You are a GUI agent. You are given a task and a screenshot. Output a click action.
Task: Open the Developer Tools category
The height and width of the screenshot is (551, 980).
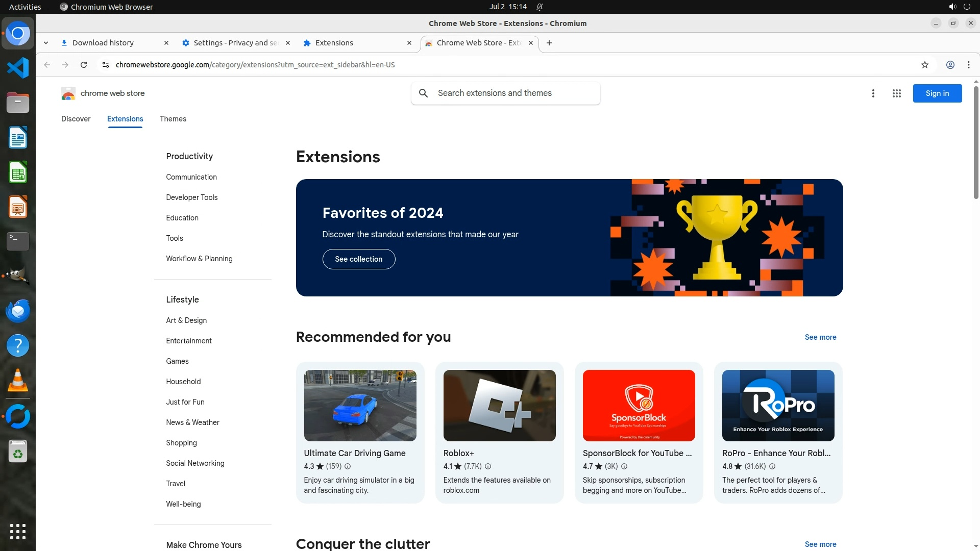tap(191, 197)
